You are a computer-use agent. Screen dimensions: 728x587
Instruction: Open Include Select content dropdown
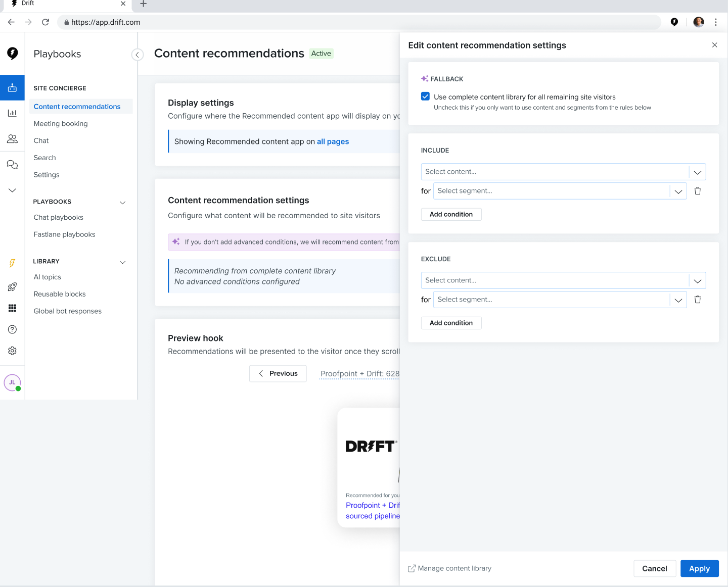click(x=563, y=172)
